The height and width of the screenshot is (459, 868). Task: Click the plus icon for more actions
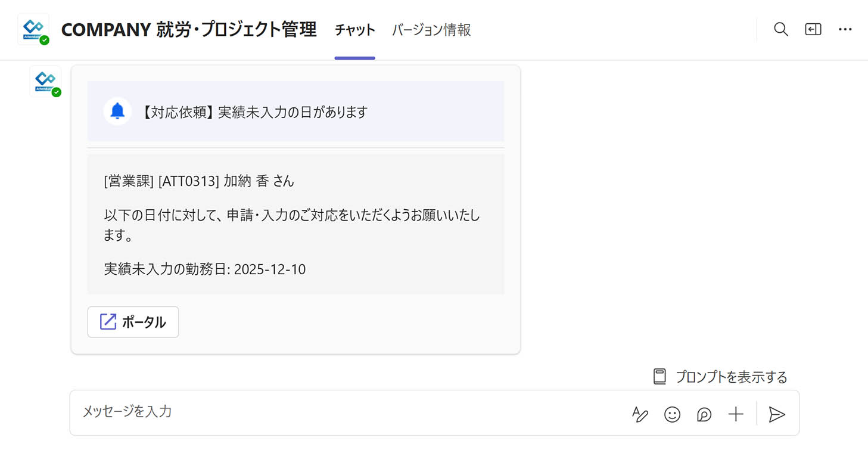tap(736, 414)
